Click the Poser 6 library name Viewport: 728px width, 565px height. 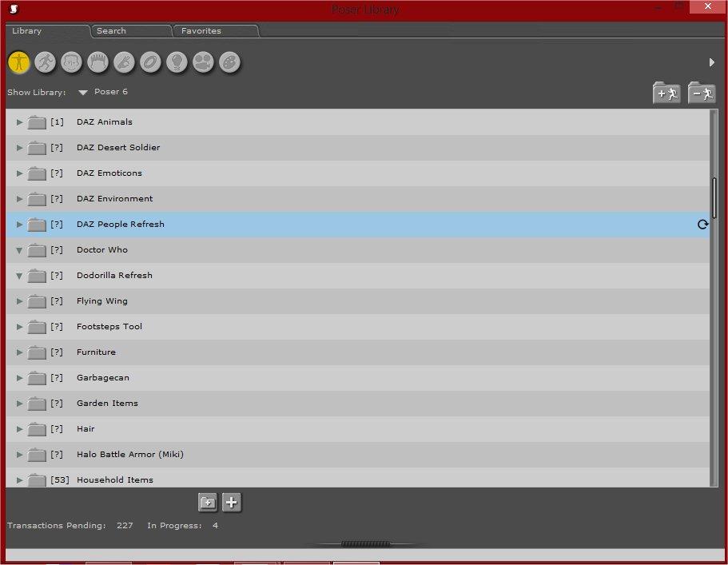pyautogui.click(x=110, y=92)
